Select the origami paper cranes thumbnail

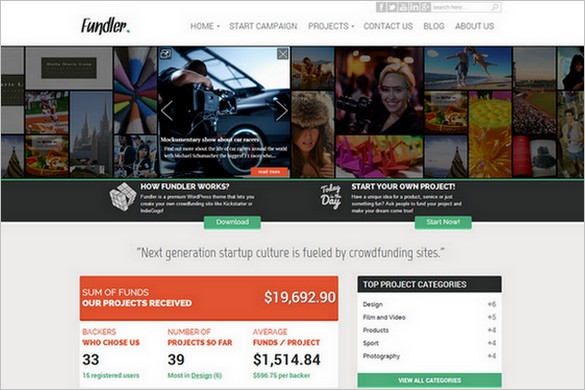tap(379, 156)
